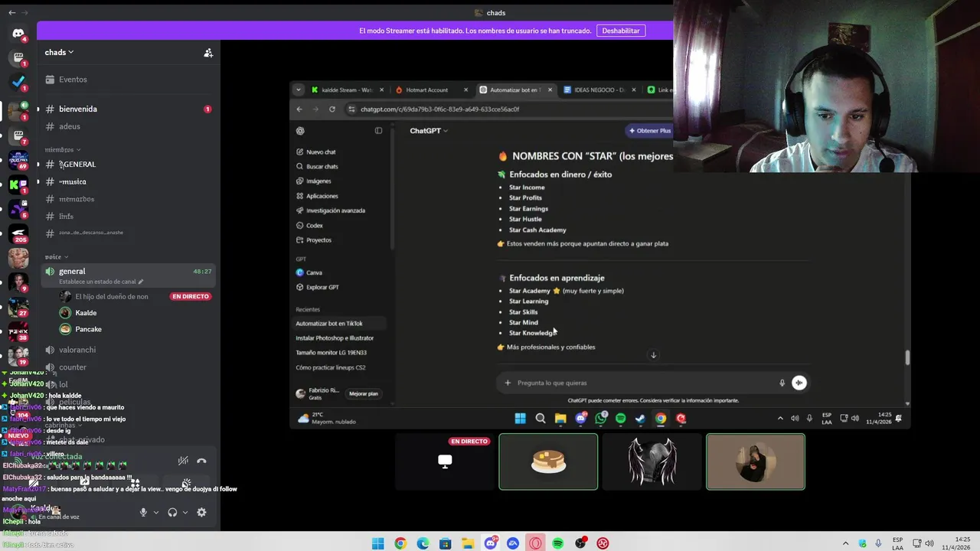980x551 pixels.
Task: Open the blue checkmark server icon
Action: (18, 81)
